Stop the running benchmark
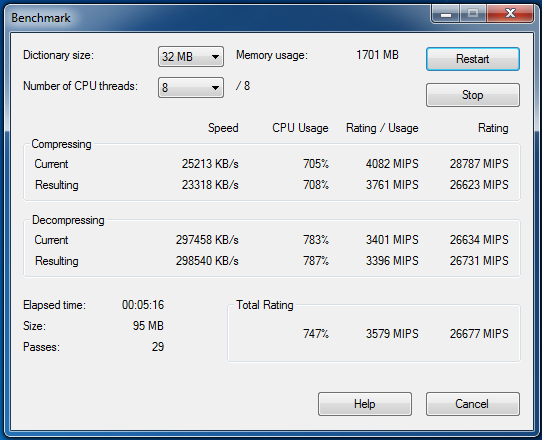Image resolution: width=542 pixels, height=440 pixels. [x=473, y=95]
